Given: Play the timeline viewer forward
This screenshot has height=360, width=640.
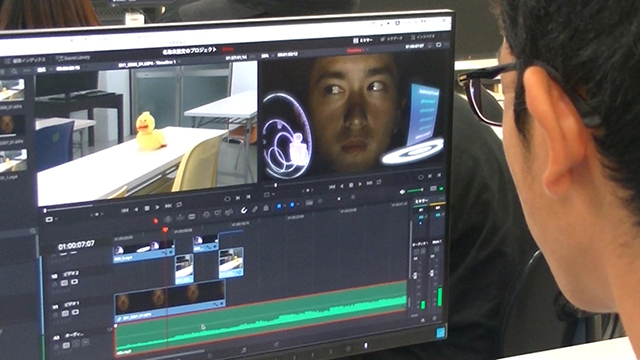Looking at the screenshot, I should [x=360, y=184].
